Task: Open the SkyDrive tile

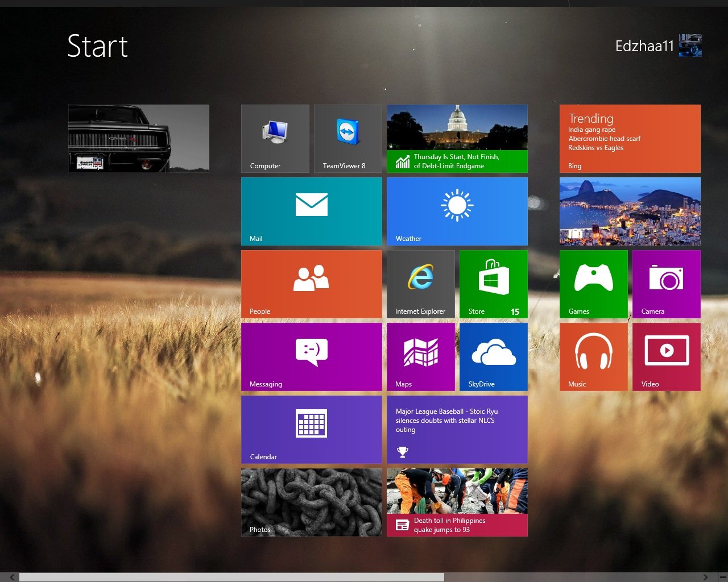Action: 494,357
